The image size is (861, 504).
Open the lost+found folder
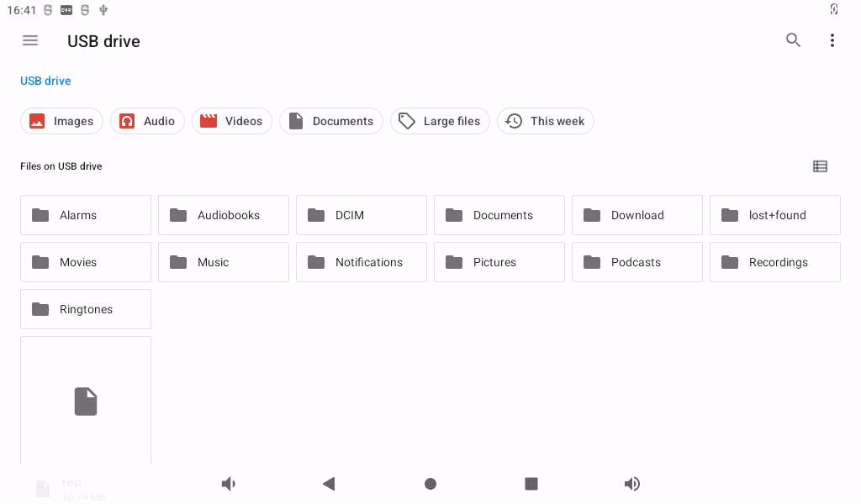[774, 215]
